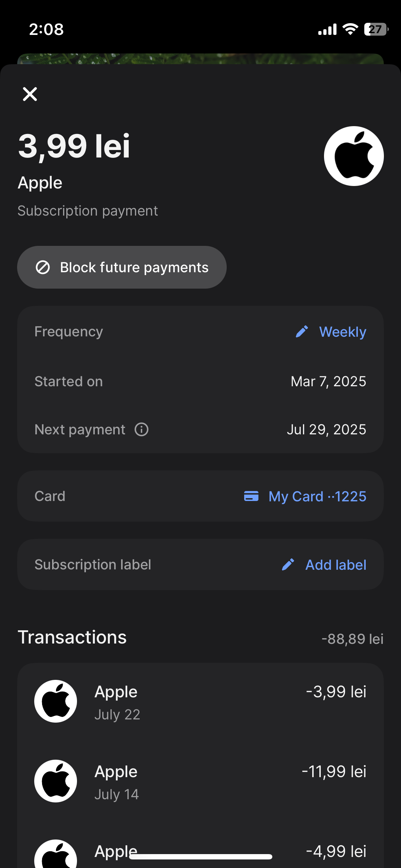This screenshot has height=868, width=401.
Task: Tap the Next payment date Jul 29, 2025
Action: click(x=326, y=429)
